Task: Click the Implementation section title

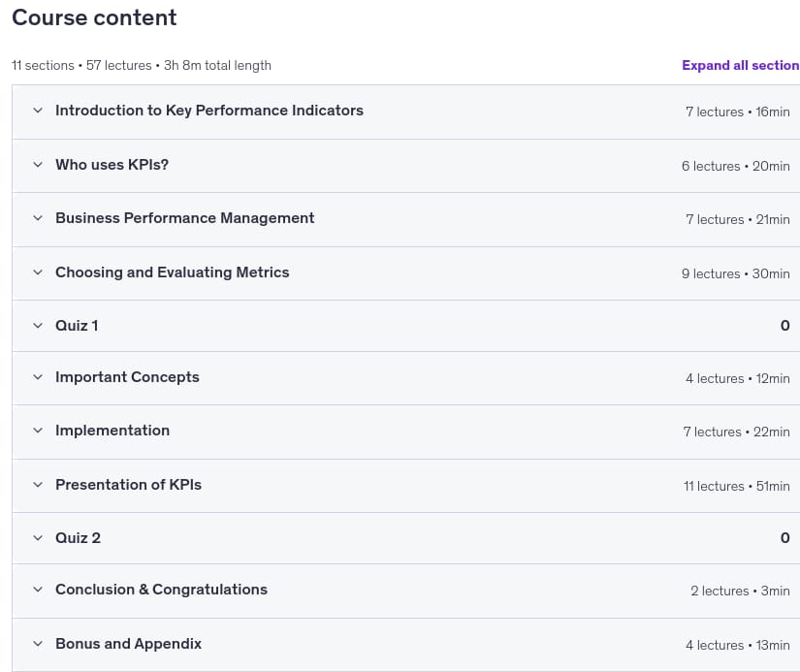Action: [x=112, y=431]
